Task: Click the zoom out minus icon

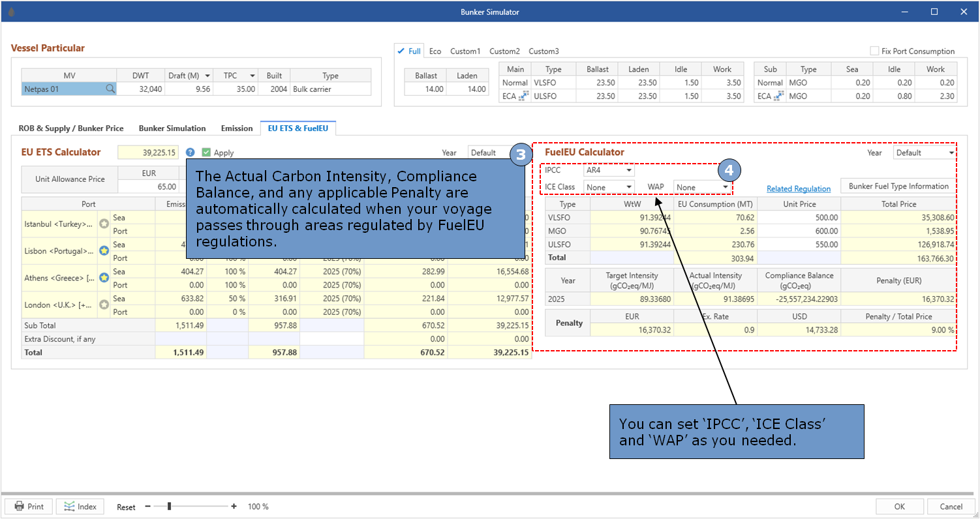Action: point(148,507)
